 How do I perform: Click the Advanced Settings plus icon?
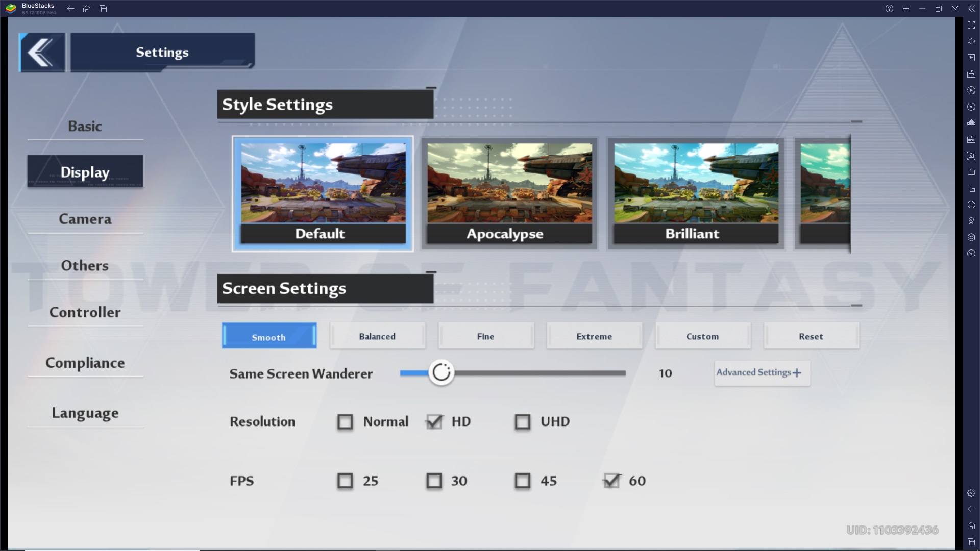coord(796,373)
